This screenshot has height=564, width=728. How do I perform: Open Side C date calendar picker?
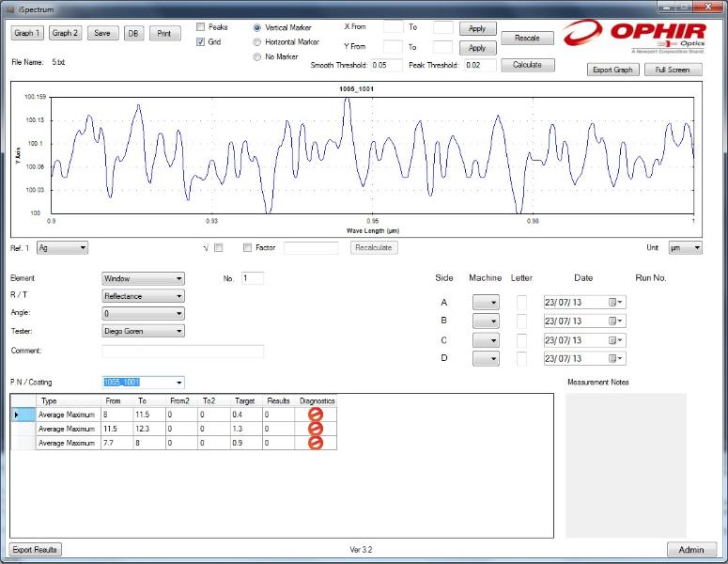coord(615,340)
